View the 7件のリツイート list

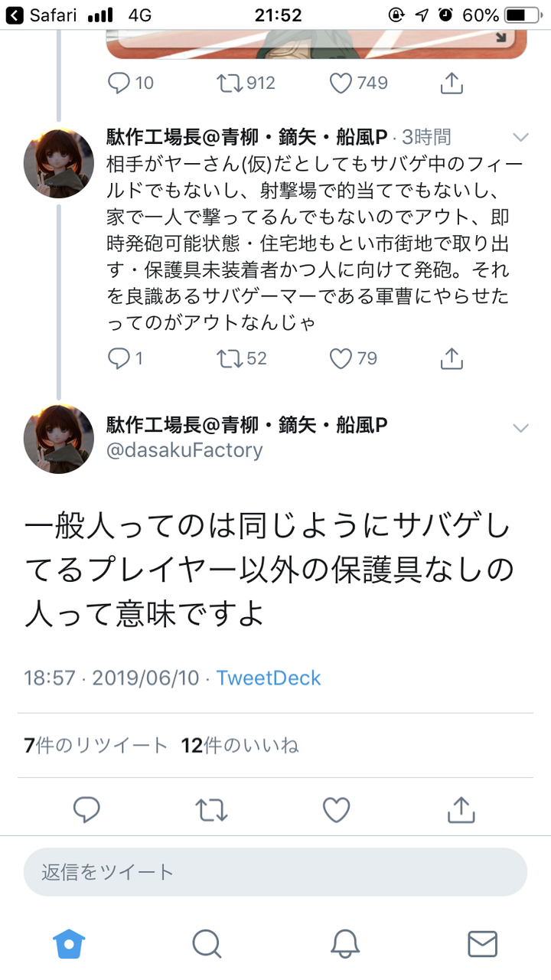pos(96,745)
